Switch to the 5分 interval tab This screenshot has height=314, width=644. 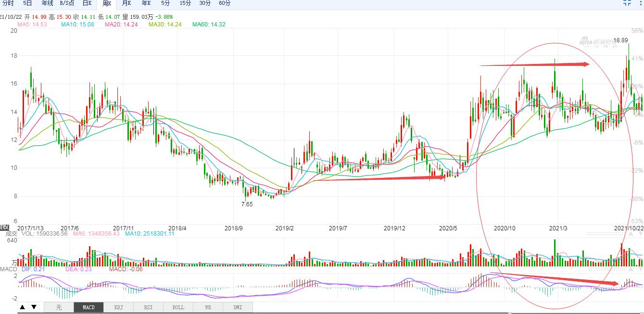coord(165,3)
